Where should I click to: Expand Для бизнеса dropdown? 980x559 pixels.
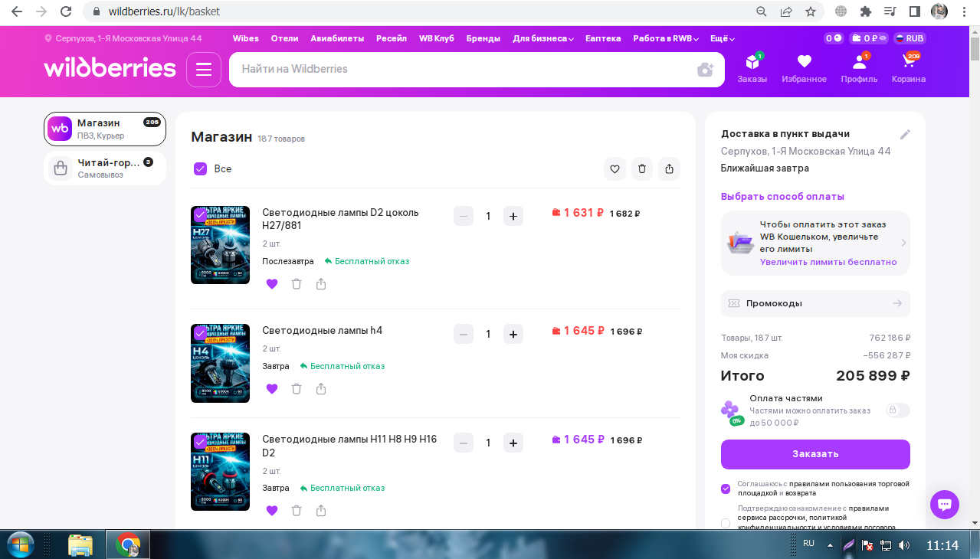point(543,38)
